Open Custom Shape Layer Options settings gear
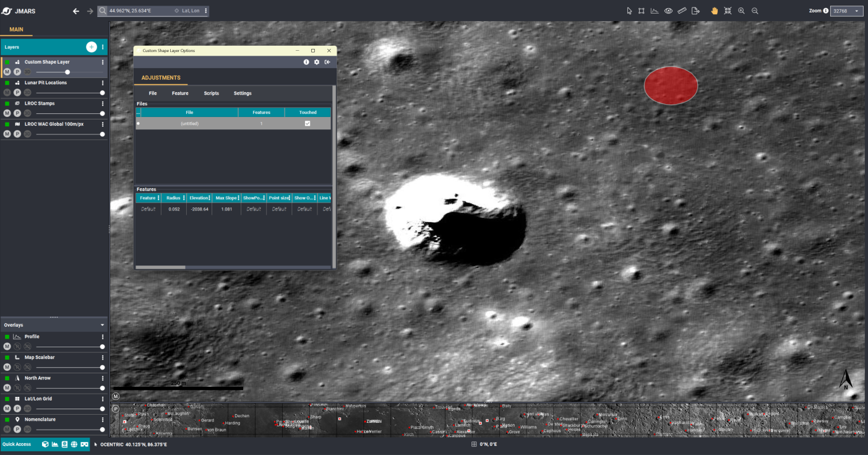868x455 pixels. coord(317,62)
